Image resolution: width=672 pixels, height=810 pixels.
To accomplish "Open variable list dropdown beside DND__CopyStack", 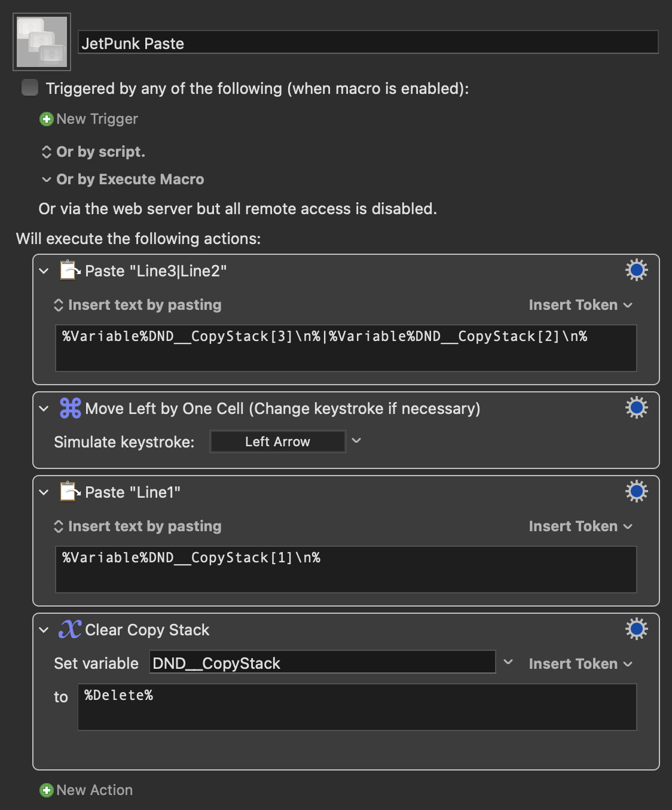I will click(x=508, y=662).
